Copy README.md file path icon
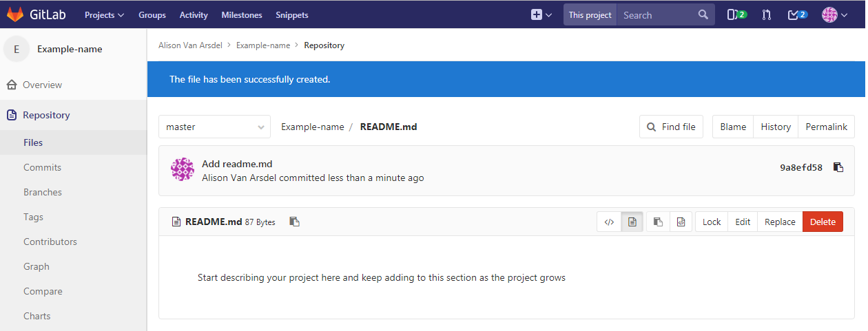The height and width of the screenshot is (331, 868). click(295, 222)
